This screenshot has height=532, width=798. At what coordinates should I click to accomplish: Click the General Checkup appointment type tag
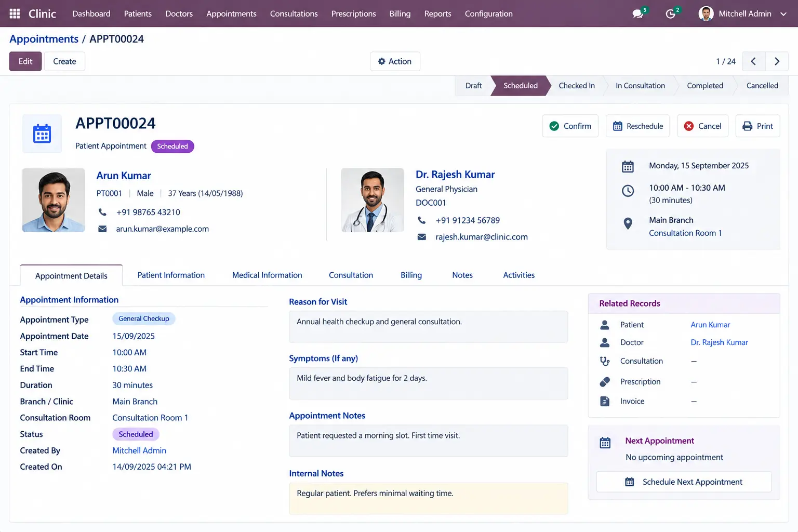coord(144,319)
